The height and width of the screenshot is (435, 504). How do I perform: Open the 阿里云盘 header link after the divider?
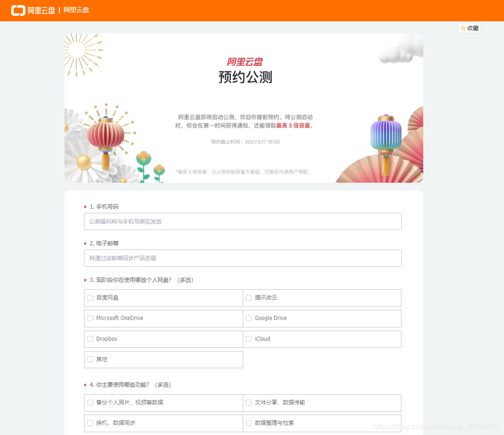click(76, 10)
